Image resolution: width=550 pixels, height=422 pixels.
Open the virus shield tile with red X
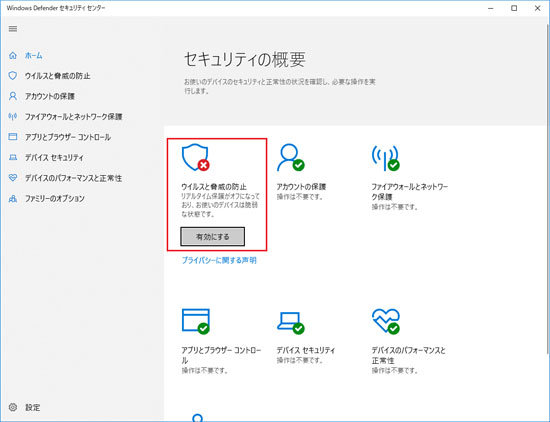[x=195, y=157]
